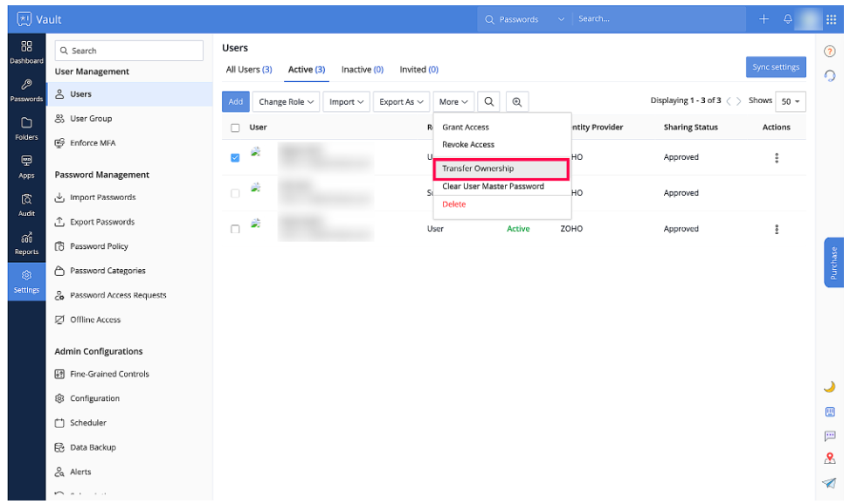The width and height of the screenshot is (850, 504).
Task: Click the chat bubble icon on the right rail
Action: [x=829, y=436]
